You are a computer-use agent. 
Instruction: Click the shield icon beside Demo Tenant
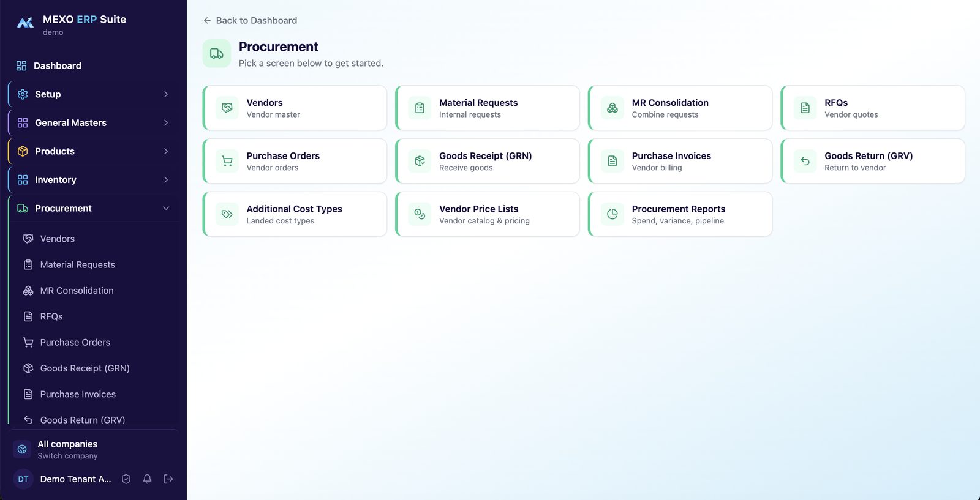(126, 479)
